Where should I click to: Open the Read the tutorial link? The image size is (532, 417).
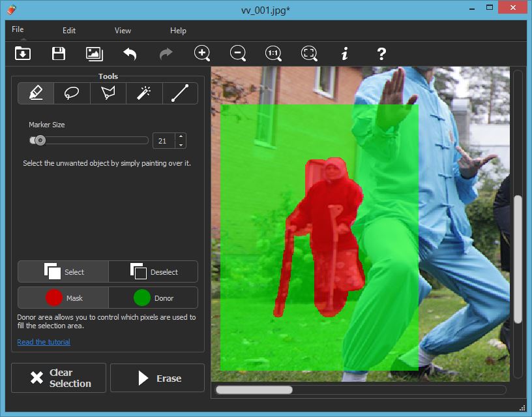pyautogui.click(x=44, y=342)
